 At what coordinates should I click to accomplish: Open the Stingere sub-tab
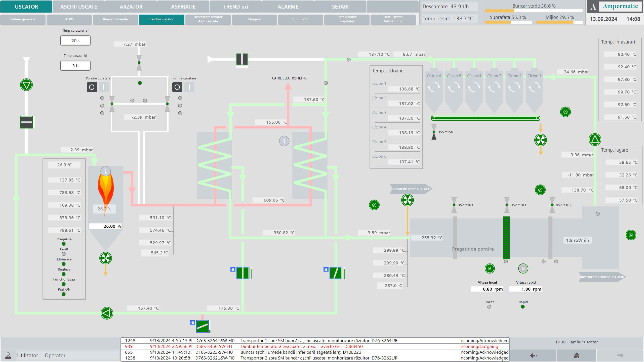coord(254,19)
